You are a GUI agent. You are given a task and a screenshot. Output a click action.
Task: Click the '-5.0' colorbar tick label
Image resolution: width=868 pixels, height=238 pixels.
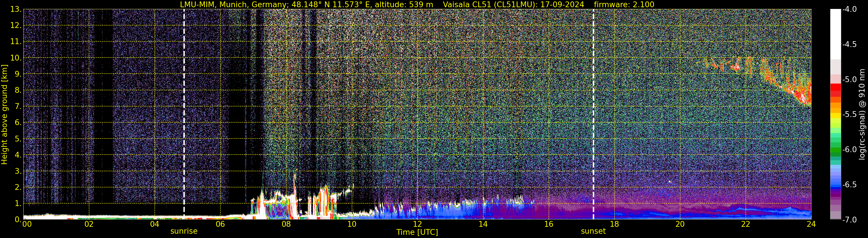(x=849, y=79)
